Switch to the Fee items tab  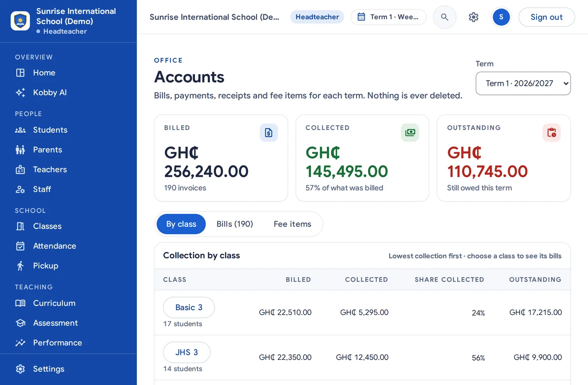coord(292,224)
